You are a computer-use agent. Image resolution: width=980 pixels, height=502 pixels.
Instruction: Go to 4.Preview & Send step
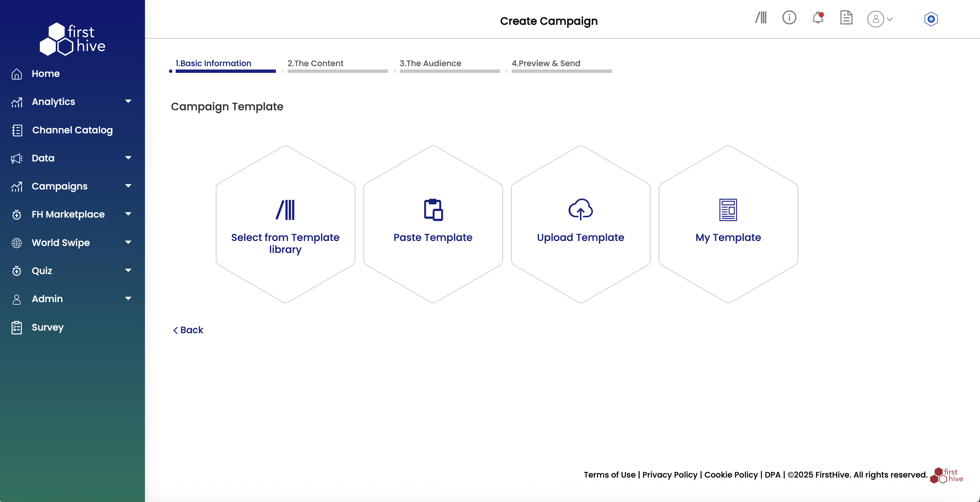546,63
